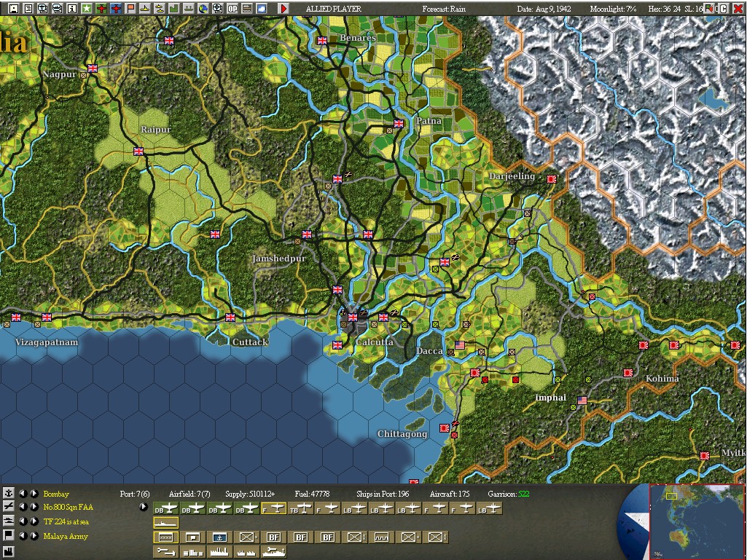This screenshot has height=560, width=747.
Task: Click the globe toolbar icon
Action: tap(203, 8)
